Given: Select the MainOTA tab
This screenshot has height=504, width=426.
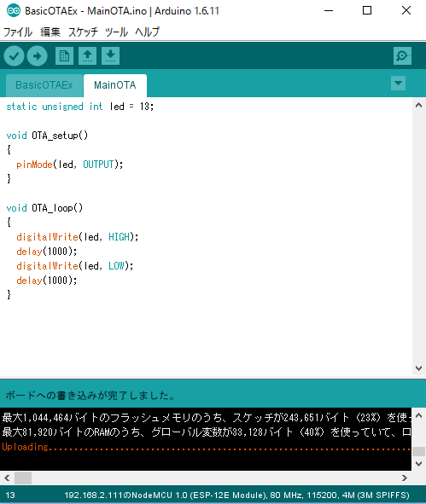Looking at the screenshot, I should pos(115,85).
